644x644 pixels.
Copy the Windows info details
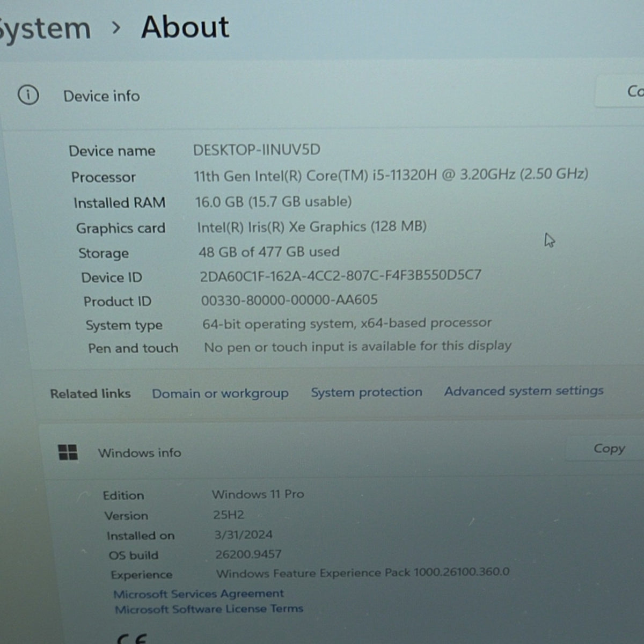[609, 449]
